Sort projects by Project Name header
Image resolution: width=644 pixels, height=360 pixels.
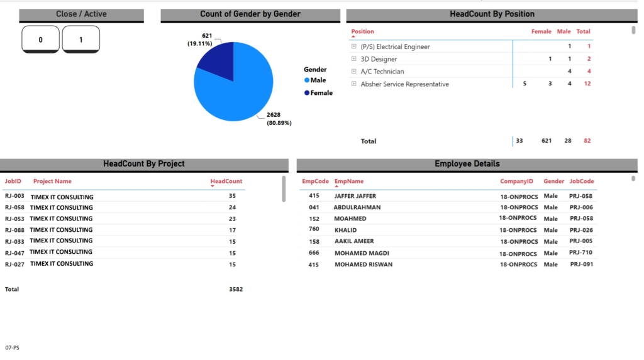coord(52,181)
